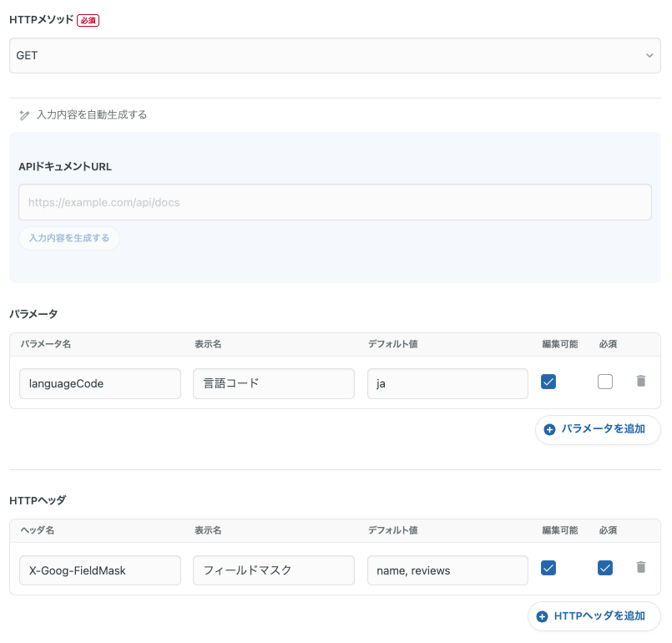Click the パラメータを追加 button
This screenshot has height=643, width=672.
click(598, 429)
